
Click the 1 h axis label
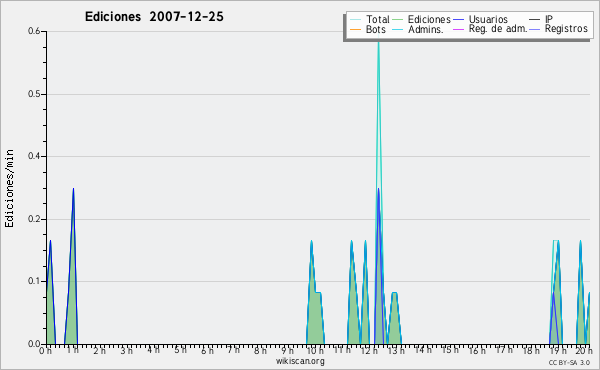pyautogui.click(x=72, y=350)
